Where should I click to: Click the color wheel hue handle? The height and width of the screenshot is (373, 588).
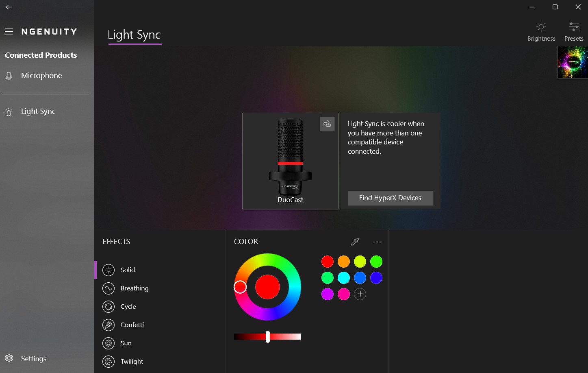point(240,287)
